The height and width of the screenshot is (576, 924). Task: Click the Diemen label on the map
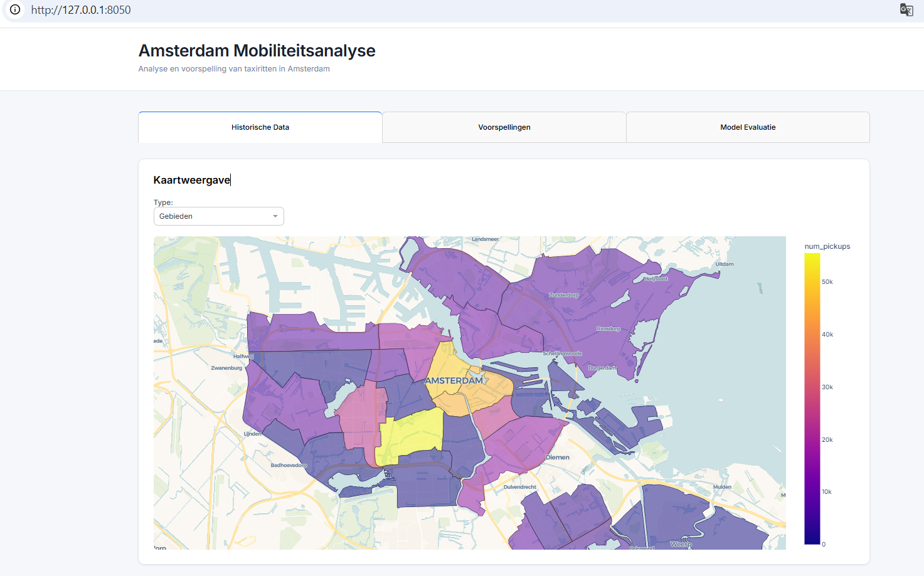tap(558, 458)
